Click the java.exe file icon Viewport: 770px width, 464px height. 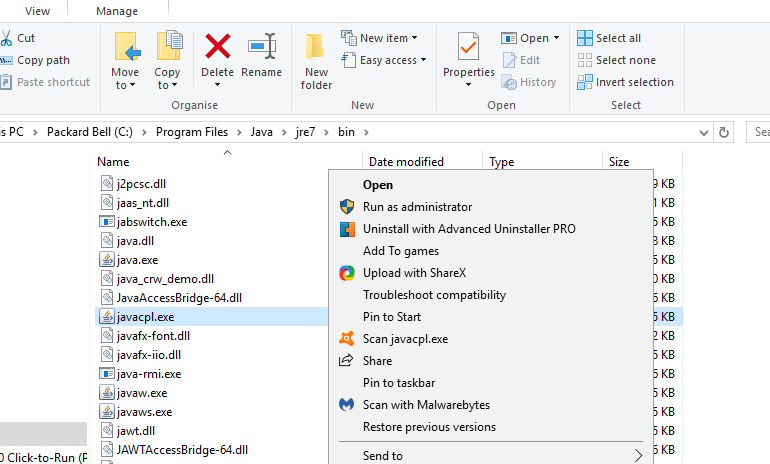coord(107,259)
